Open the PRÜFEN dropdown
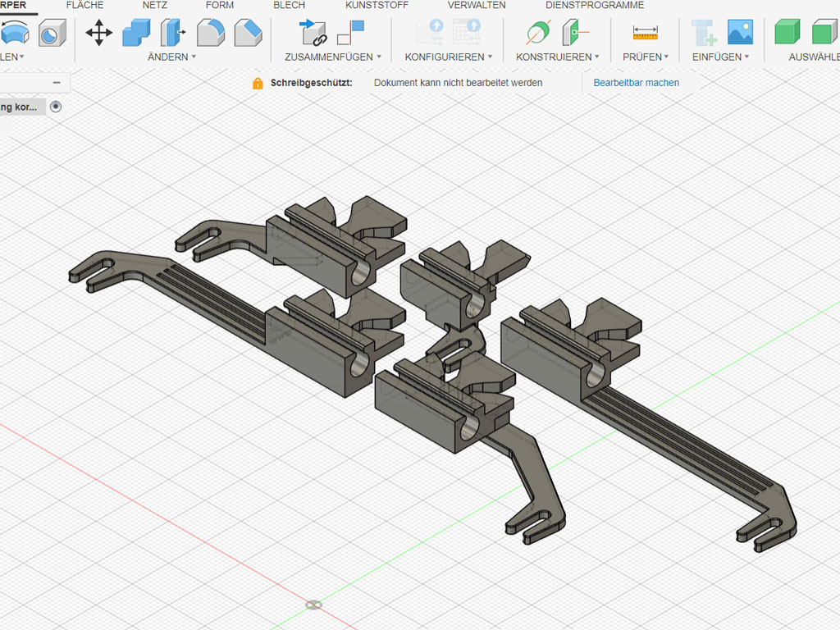This screenshot has height=630, width=840. pos(646,57)
